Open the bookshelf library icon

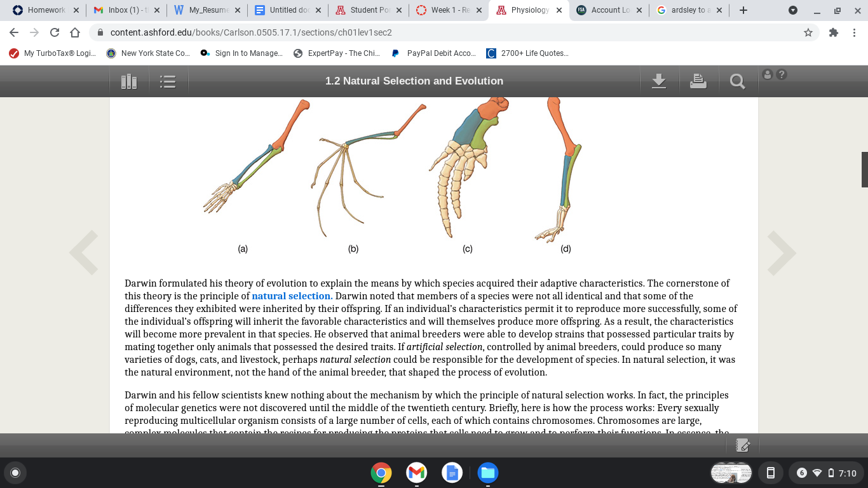[x=129, y=81]
